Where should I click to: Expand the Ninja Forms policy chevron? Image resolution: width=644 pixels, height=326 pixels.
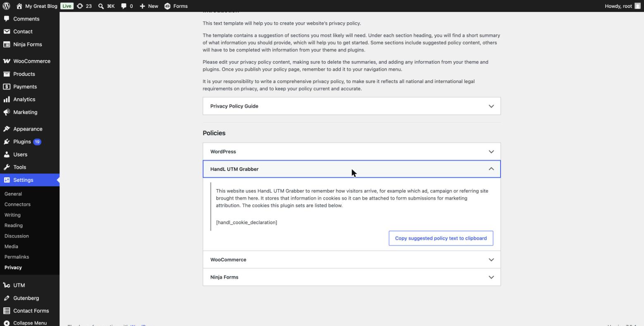pos(491,277)
